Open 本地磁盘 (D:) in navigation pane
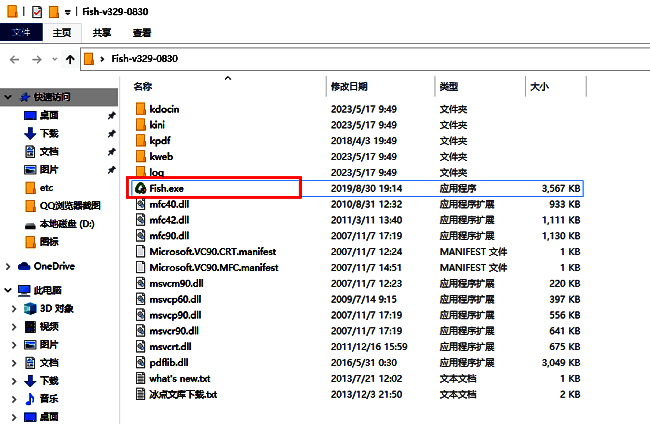 pos(67,224)
